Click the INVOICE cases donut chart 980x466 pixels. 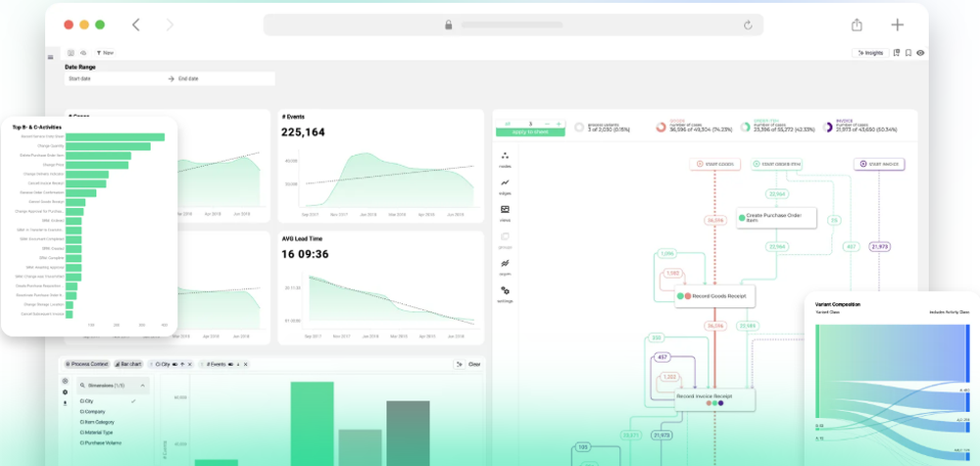pos(828,127)
